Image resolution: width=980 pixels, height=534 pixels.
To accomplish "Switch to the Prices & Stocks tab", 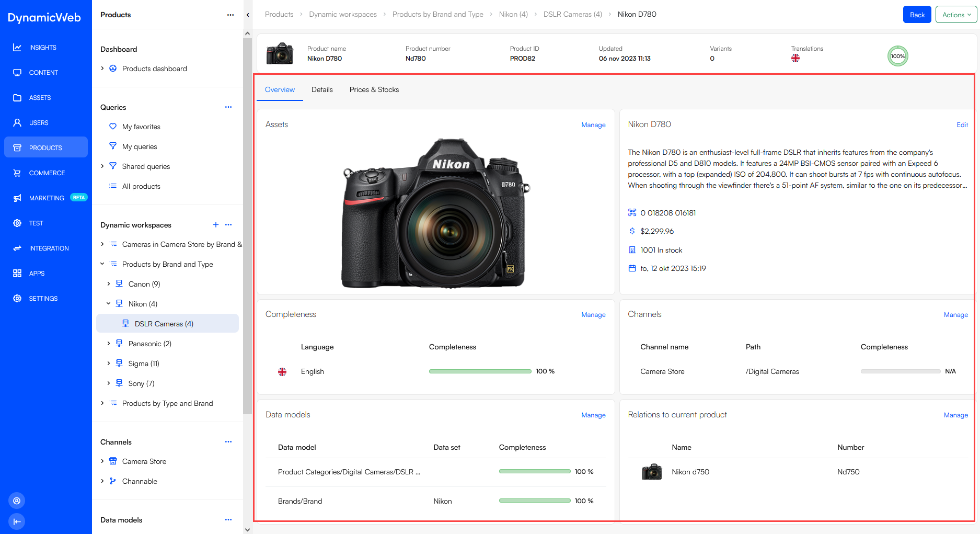I will (x=374, y=89).
